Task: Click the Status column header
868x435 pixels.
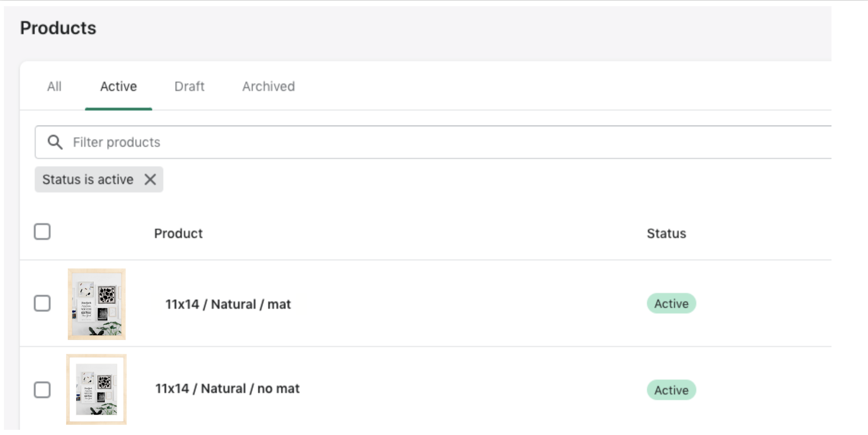Action: [x=666, y=233]
